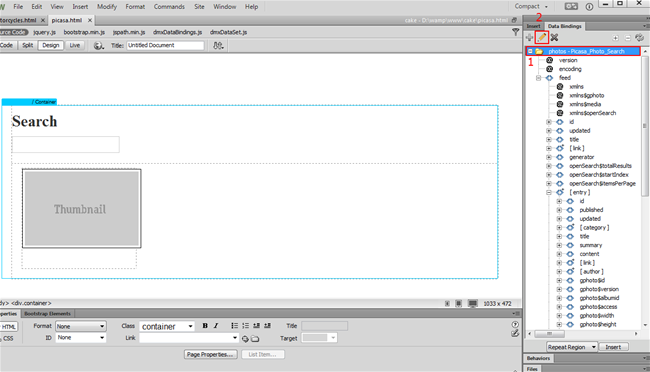Image resolution: width=650 pixels, height=372 pixels.
Task: Click the Insert button below bindings
Action: (x=613, y=347)
